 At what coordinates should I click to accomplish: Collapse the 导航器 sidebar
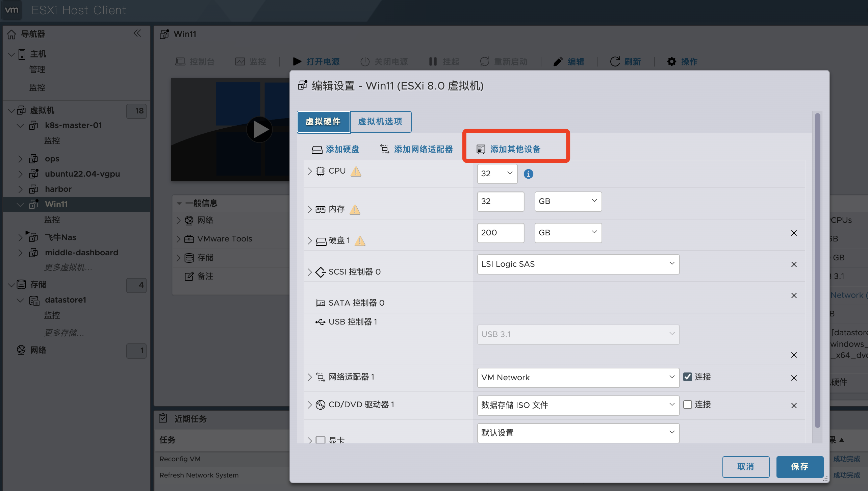point(137,33)
